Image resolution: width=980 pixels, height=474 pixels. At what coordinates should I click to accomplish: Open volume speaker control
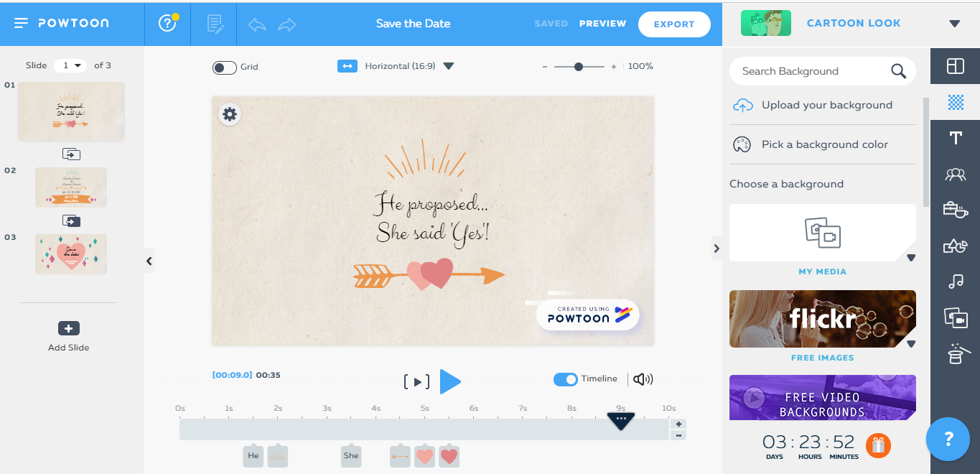[x=643, y=379]
